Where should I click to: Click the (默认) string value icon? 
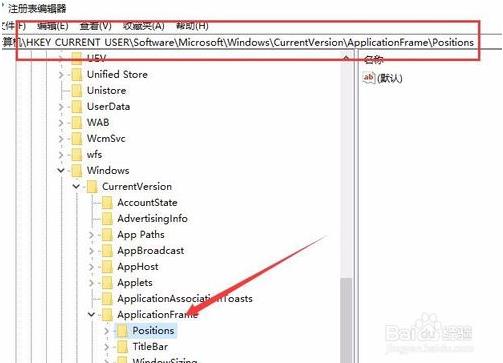click(369, 78)
